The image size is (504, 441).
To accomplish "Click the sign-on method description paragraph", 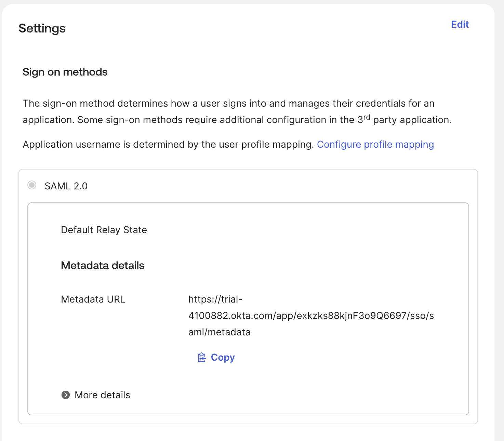I will (228, 104).
